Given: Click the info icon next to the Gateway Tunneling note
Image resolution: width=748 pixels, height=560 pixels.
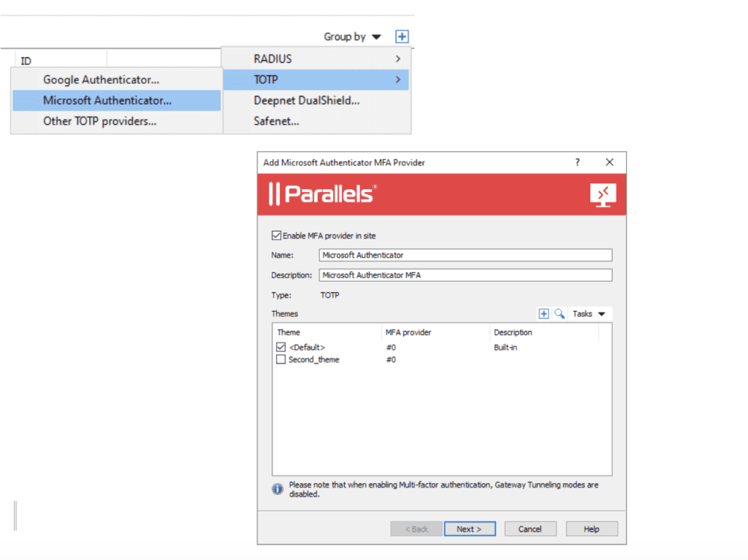Looking at the screenshot, I should [x=277, y=489].
